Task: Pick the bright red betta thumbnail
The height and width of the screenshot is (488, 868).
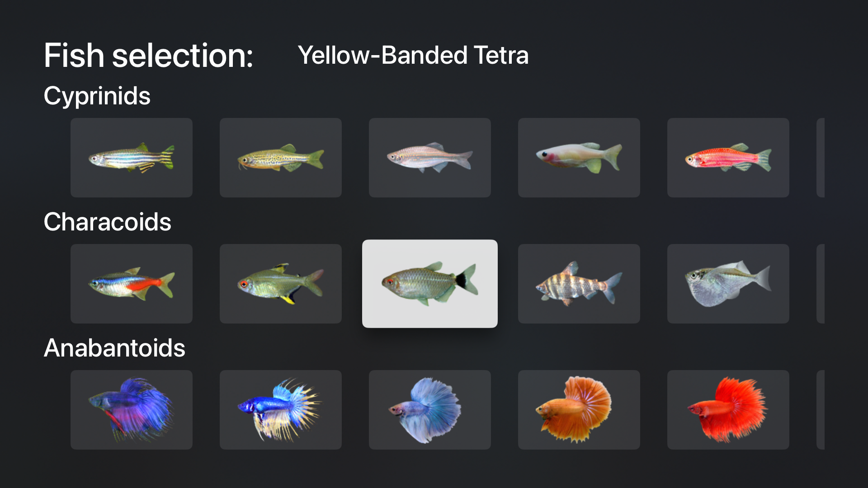Action: point(728,410)
